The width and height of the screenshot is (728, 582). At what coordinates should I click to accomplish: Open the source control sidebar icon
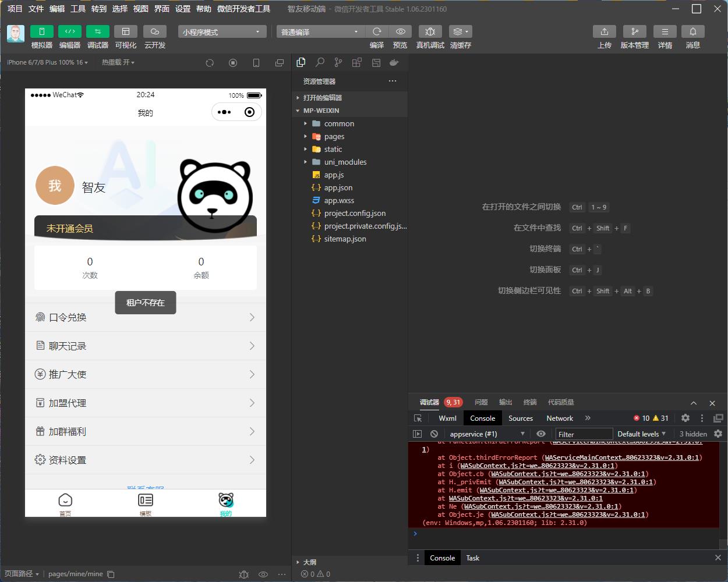pos(338,62)
